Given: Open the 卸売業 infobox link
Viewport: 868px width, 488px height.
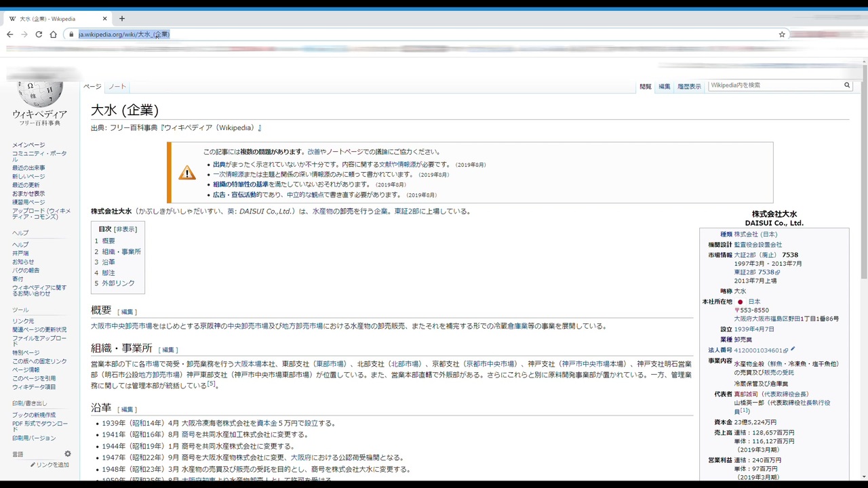Looking at the screenshot, I should pyautogui.click(x=742, y=340).
